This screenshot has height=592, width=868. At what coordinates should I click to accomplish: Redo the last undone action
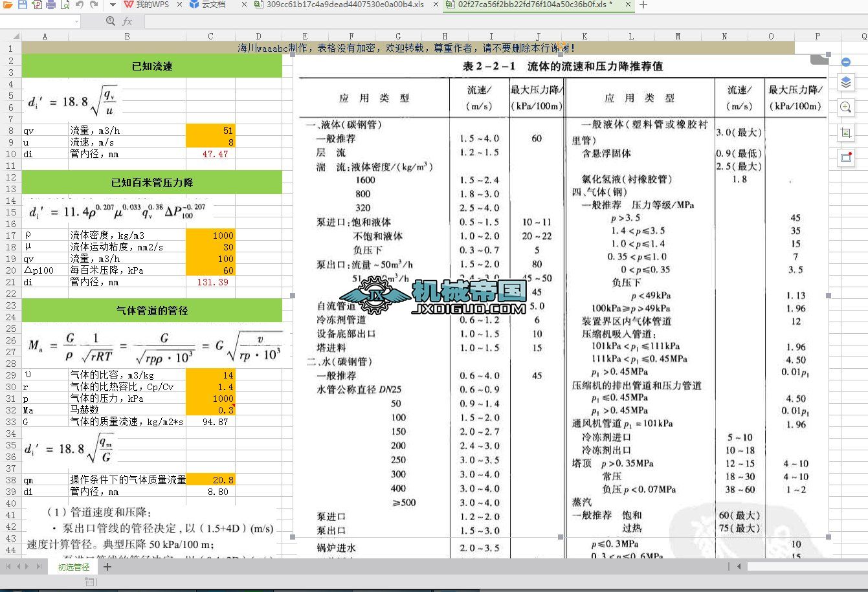pos(94,5)
